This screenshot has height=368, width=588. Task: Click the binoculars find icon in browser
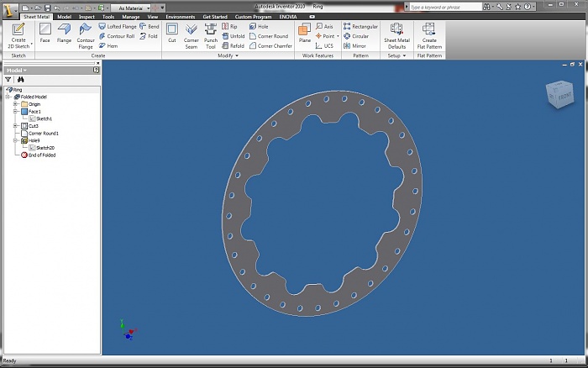(x=20, y=80)
